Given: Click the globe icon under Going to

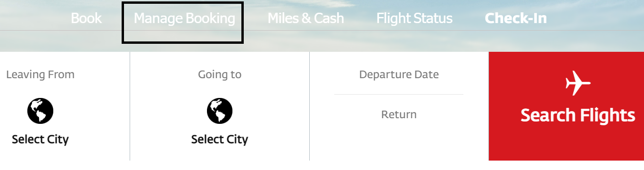Looking at the screenshot, I should pos(220,112).
